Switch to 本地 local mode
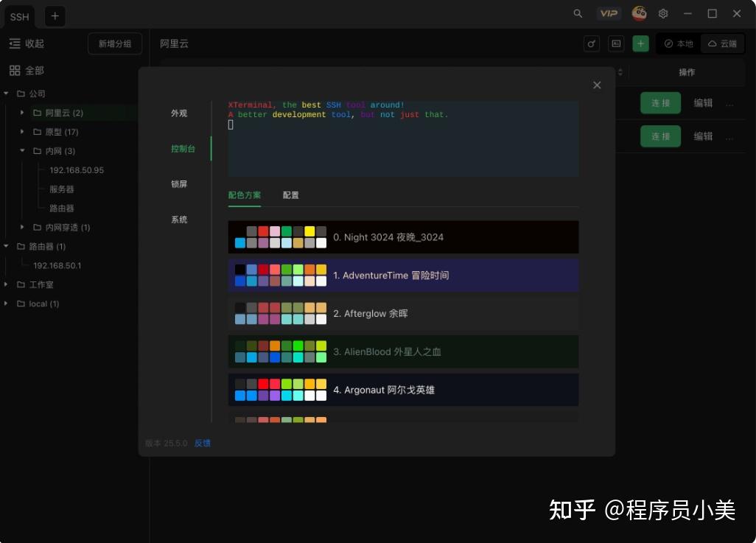Viewport: 756px width, 543px height. 679,44
